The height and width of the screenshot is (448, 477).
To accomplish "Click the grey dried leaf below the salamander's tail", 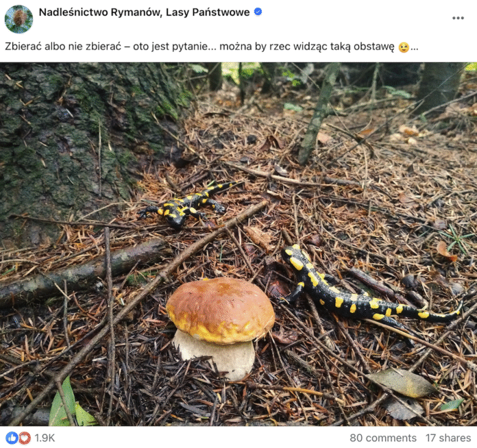I will pyautogui.click(x=400, y=384).
